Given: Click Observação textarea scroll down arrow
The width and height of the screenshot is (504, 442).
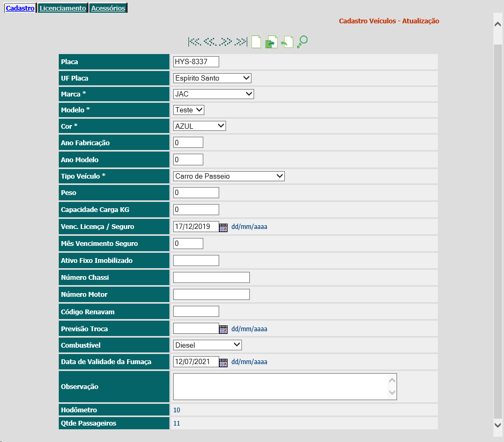Looking at the screenshot, I should tap(392, 393).
